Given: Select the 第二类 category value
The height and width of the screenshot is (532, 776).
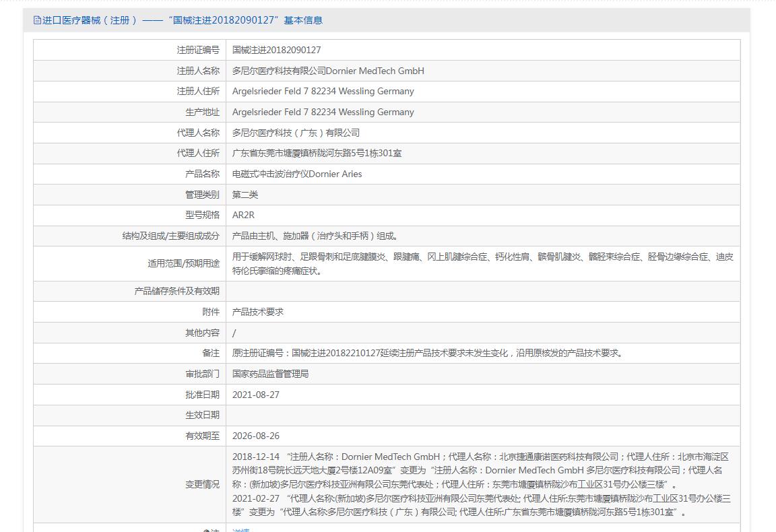Looking at the screenshot, I should point(245,195).
